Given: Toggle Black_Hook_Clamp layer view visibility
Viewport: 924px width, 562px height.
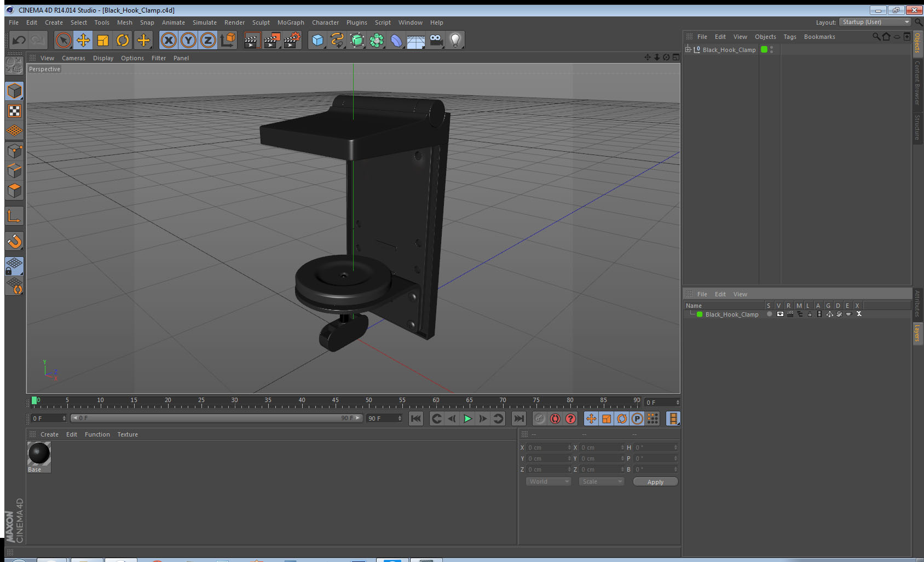Looking at the screenshot, I should point(779,314).
